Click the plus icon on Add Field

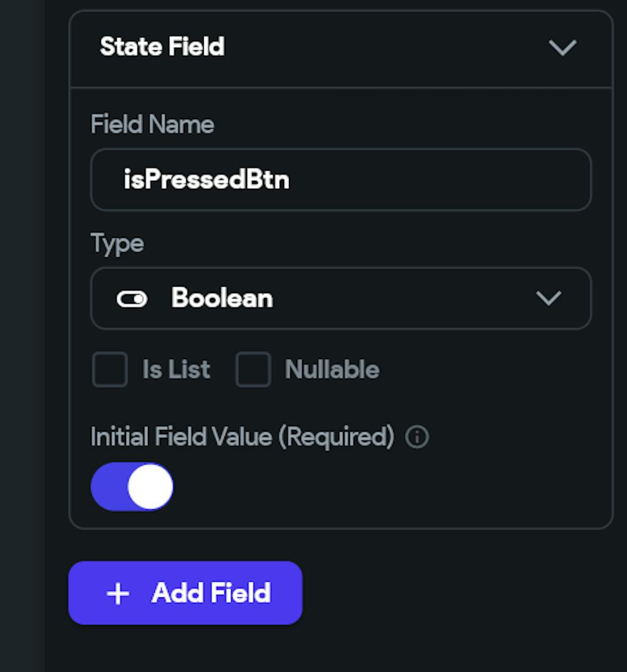(118, 594)
